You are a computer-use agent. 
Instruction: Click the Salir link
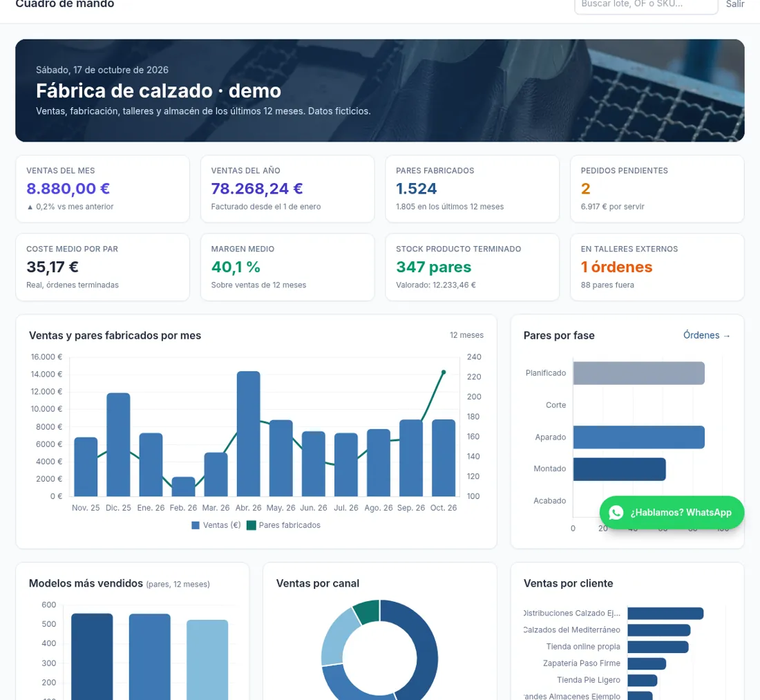click(735, 4)
